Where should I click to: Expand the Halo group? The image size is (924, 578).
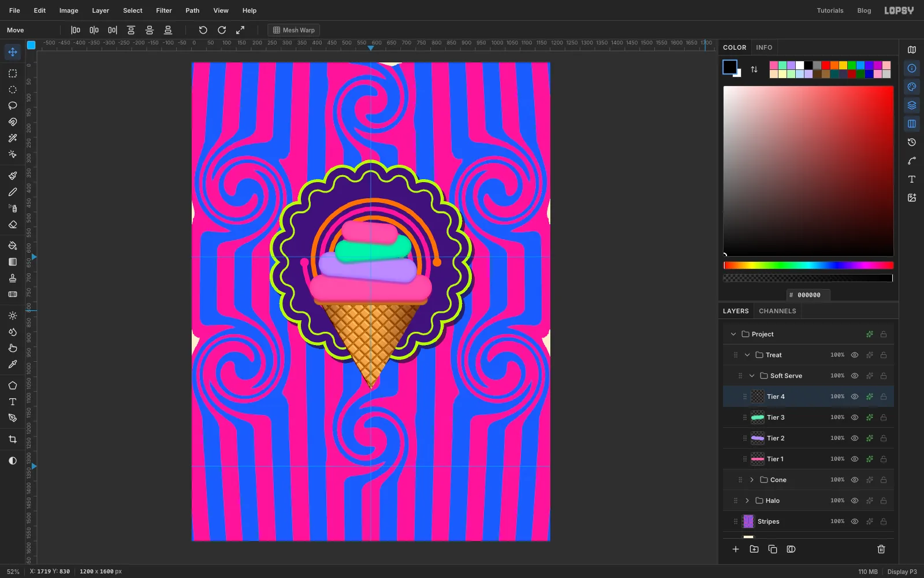coord(747,501)
